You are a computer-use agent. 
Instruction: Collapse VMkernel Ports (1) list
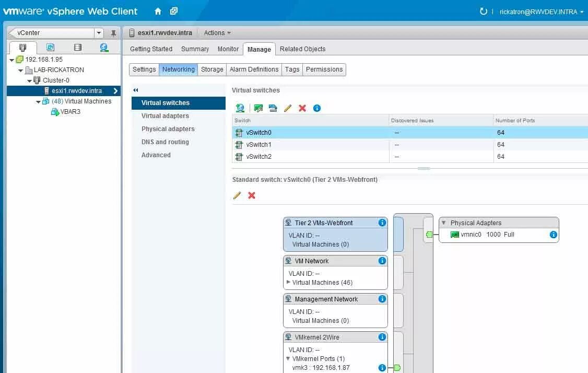(x=288, y=358)
